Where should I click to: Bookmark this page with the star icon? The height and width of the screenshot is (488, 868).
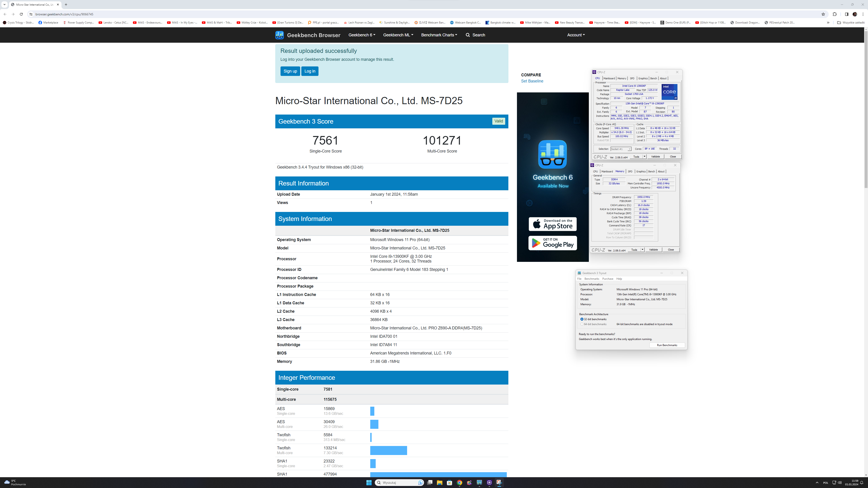pos(823,14)
